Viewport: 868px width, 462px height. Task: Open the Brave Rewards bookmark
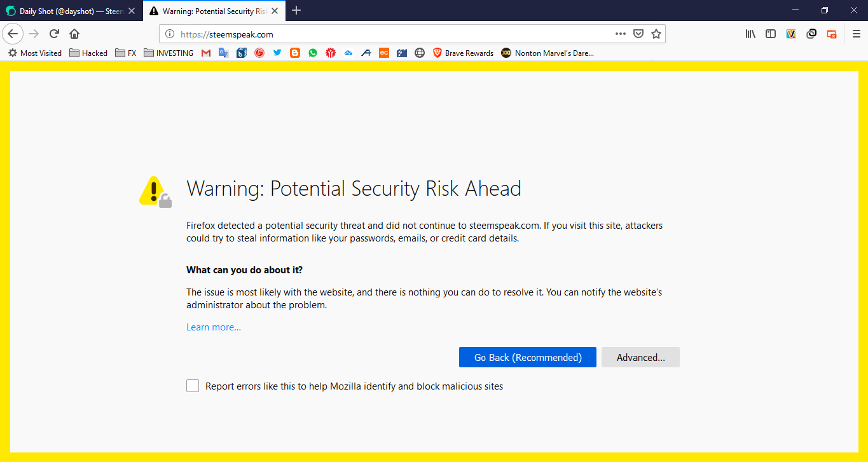pos(463,53)
